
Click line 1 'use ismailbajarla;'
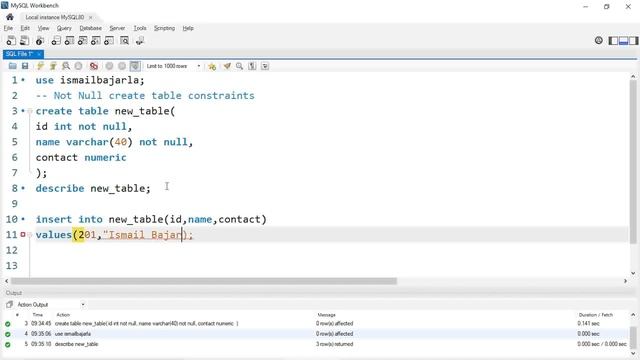[90, 80]
